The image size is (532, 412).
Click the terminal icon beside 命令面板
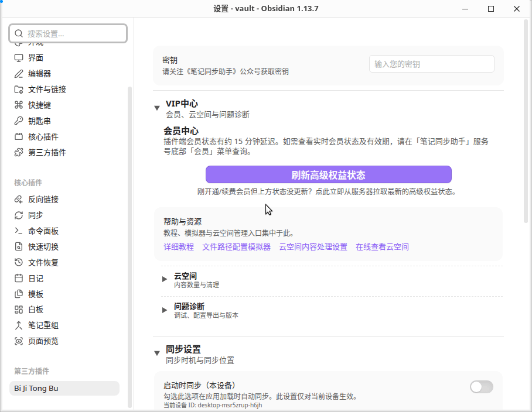pyautogui.click(x=19, y=231)
